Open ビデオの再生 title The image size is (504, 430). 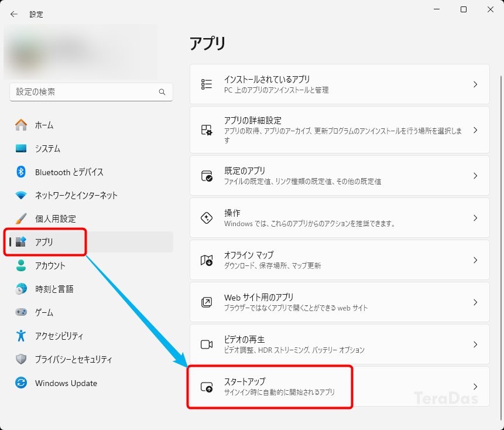tap(244, 339)
